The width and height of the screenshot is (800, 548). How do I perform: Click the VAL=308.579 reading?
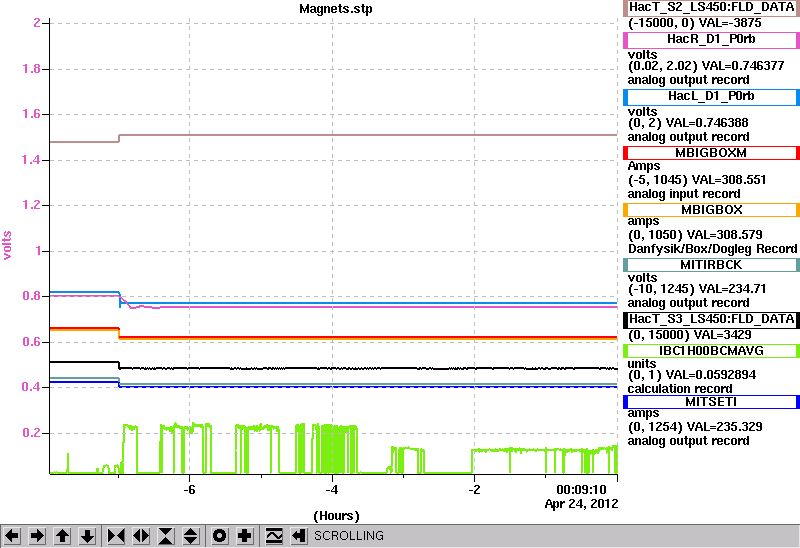pos(725,235)
